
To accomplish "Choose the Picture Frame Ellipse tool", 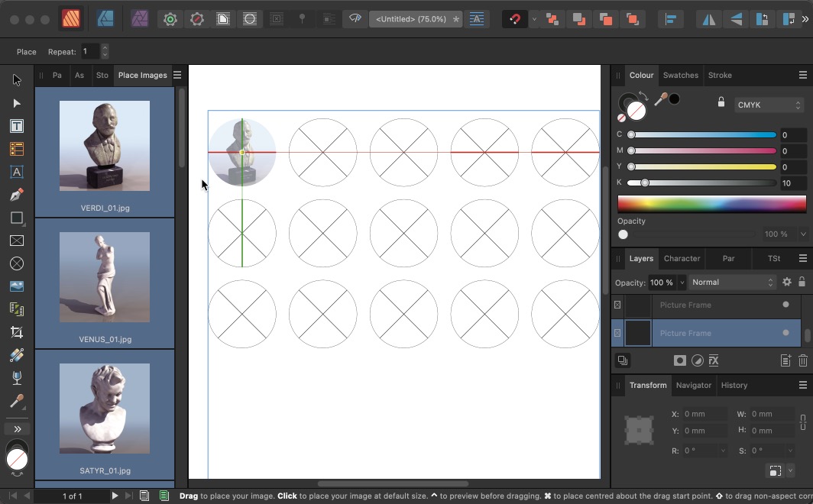I will click(16, 263).
